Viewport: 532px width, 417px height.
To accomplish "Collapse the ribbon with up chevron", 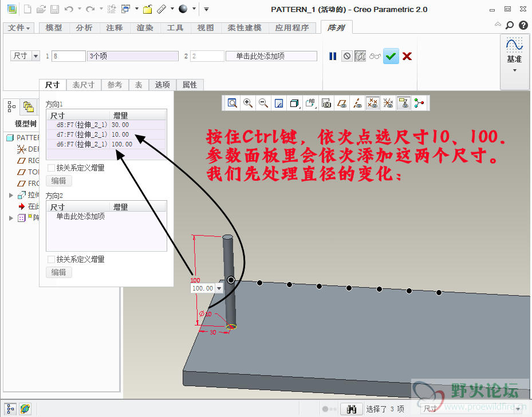I will point(498,24).
